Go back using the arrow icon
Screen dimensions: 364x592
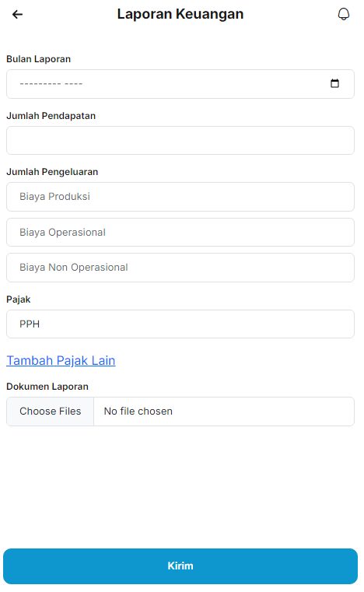pyautogui.click(x=17, y=14)
